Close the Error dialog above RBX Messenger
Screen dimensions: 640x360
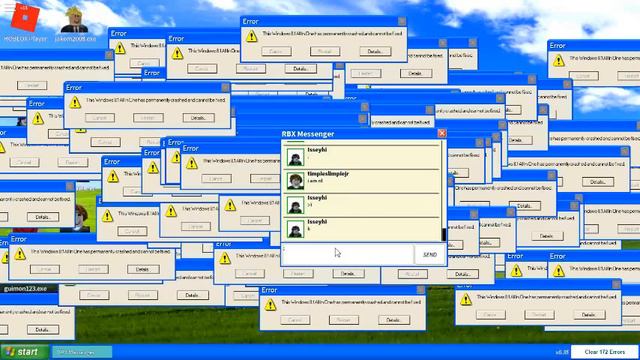pos(402,21)
